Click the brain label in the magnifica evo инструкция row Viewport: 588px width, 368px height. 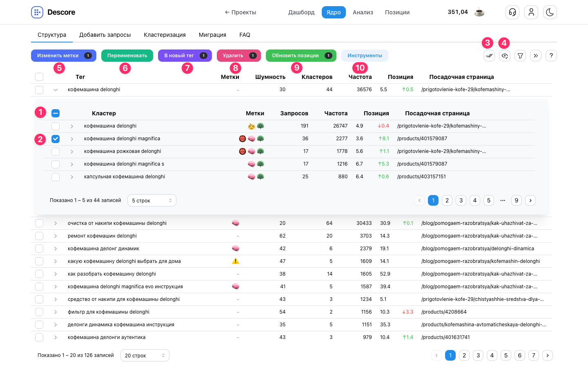click(x=236, y=287)
